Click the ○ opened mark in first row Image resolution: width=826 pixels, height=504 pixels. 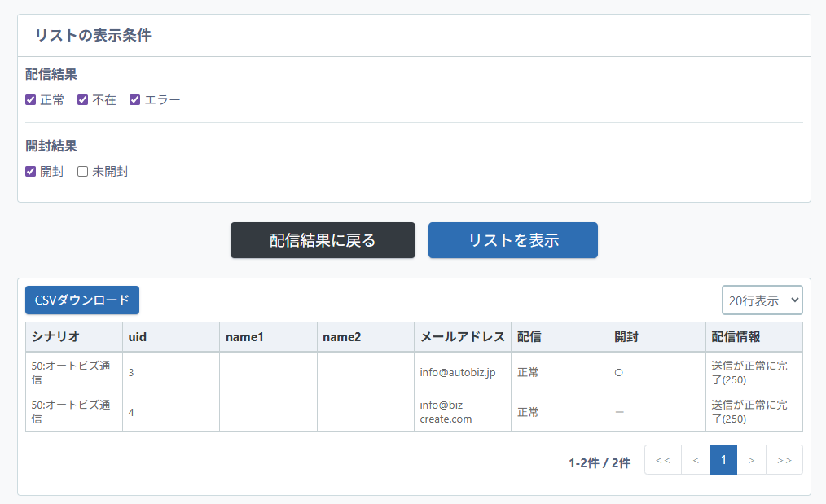(618, 372)
